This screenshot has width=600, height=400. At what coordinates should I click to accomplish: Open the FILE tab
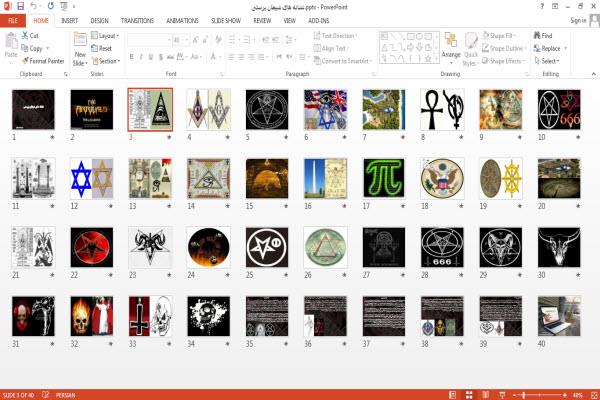13,21
